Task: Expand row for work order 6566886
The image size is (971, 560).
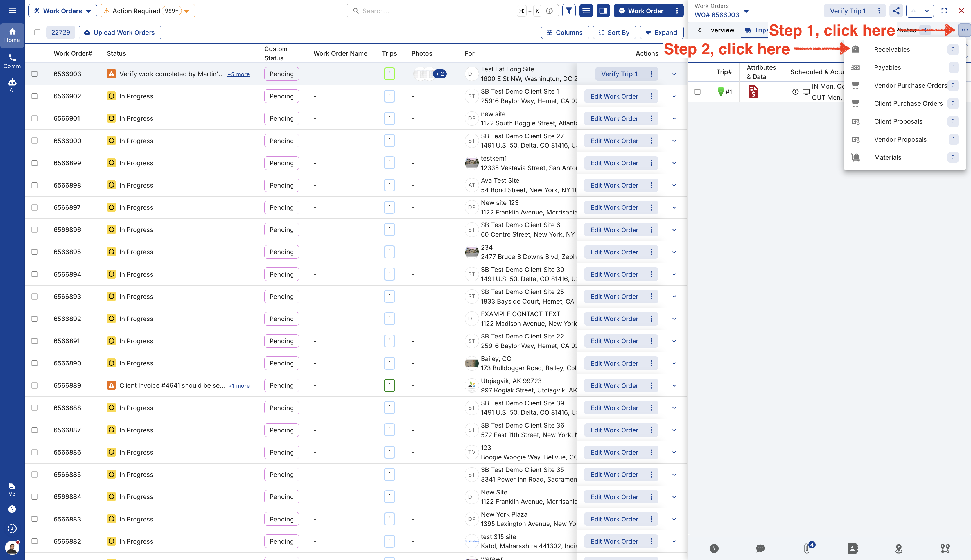Action: (x=674, y=452)
